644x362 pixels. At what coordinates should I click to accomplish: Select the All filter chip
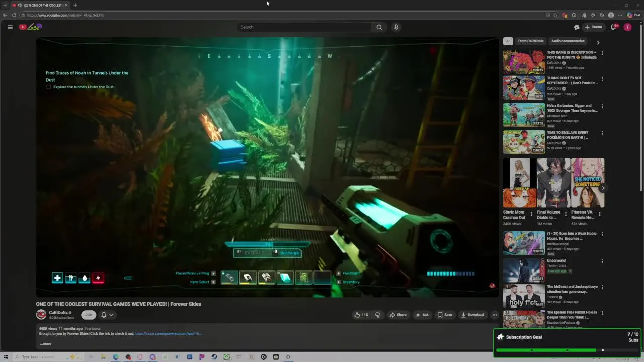[508, 41]
